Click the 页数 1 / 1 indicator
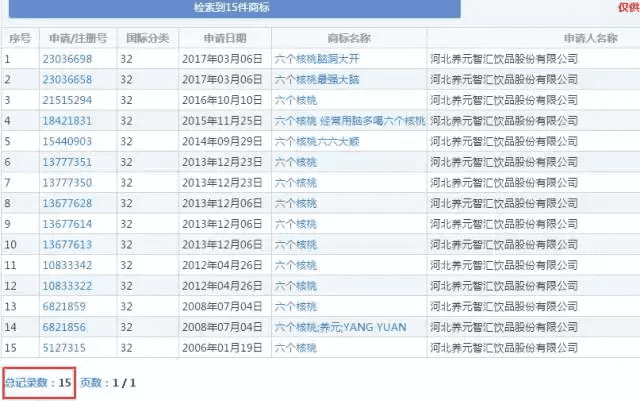 [108, 383]
